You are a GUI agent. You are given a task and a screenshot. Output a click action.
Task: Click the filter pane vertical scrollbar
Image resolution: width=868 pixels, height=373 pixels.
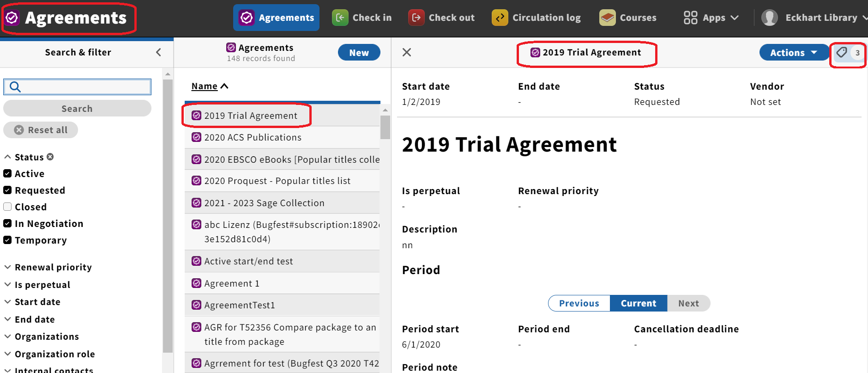(x=168, y=216)
